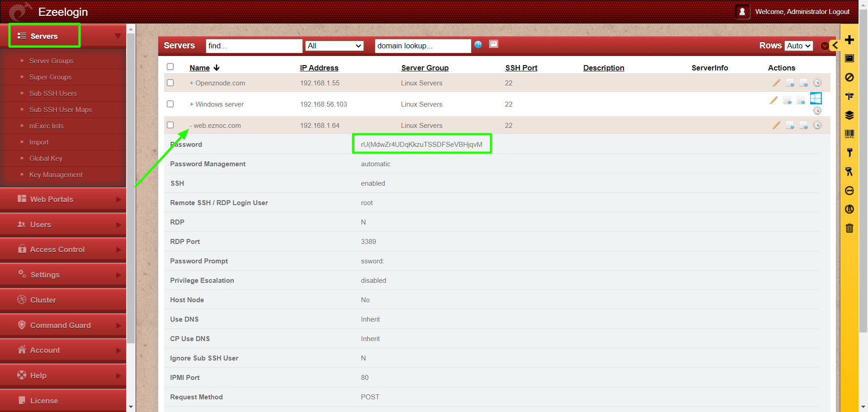Sort the table by IP Address column
The image size is (868, 412).
tap(319, 68)
